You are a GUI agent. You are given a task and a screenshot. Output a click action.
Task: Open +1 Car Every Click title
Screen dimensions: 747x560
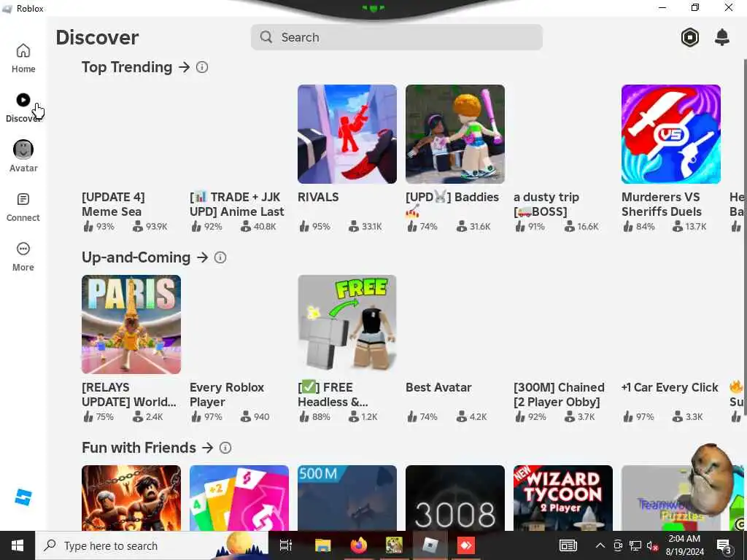click(x=670, y=388)
